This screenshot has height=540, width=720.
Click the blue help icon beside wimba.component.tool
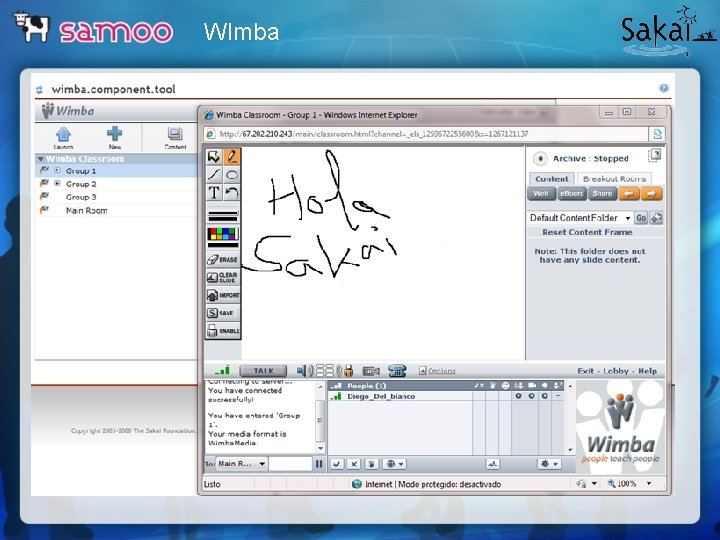[664, 88]
